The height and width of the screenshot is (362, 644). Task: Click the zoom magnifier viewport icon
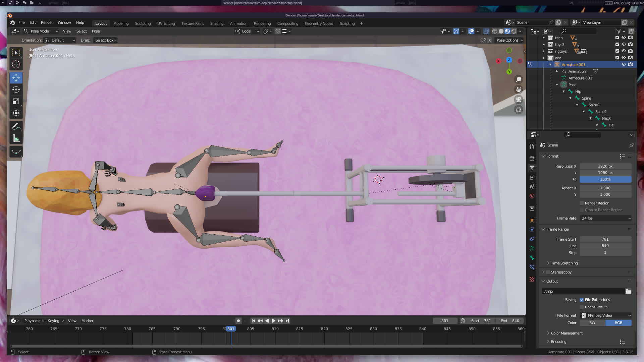(519, 79)
